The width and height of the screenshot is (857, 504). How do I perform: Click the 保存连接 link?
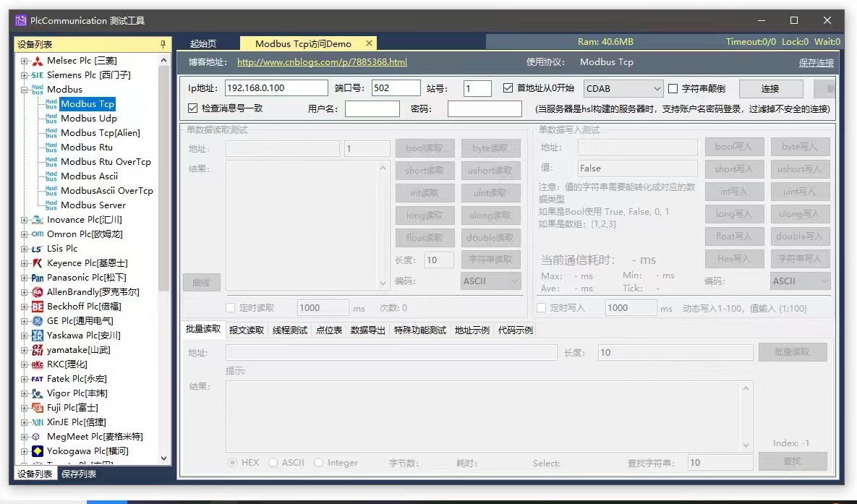(x=816, y=62)
